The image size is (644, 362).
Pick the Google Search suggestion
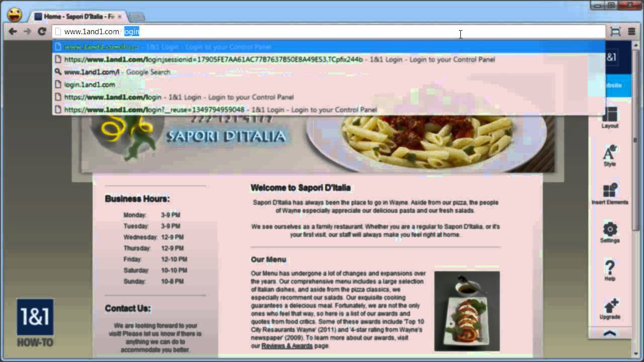[329, 72]
